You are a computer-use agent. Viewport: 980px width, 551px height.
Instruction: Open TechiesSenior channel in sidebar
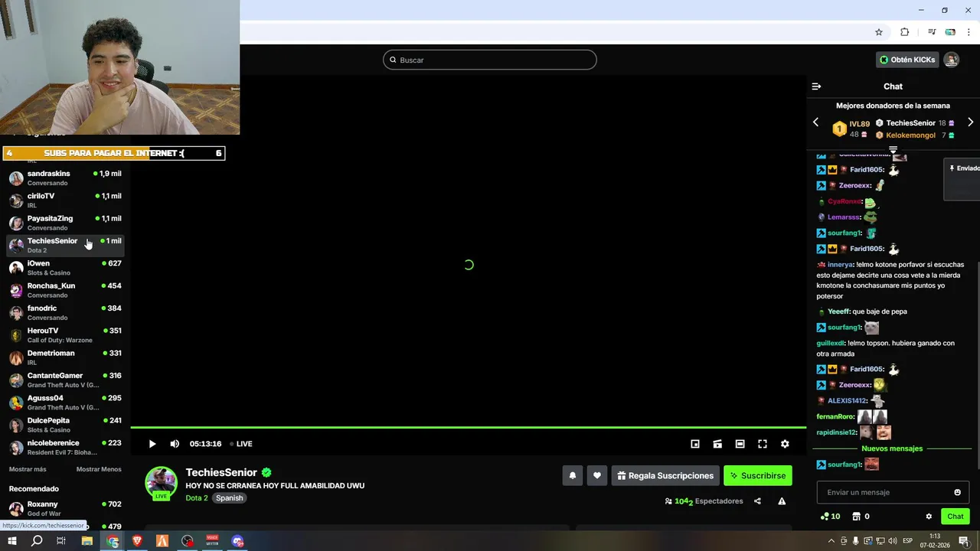[65, 245]
